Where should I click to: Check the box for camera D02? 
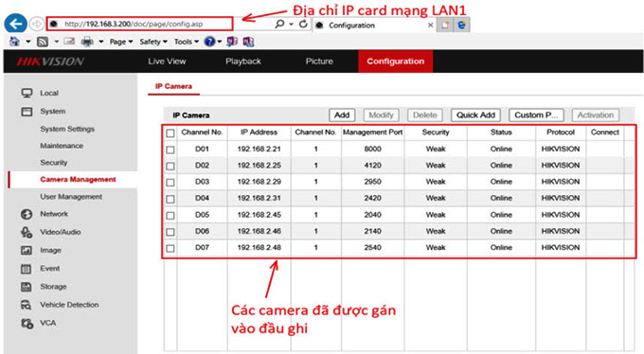coord(170,167)
